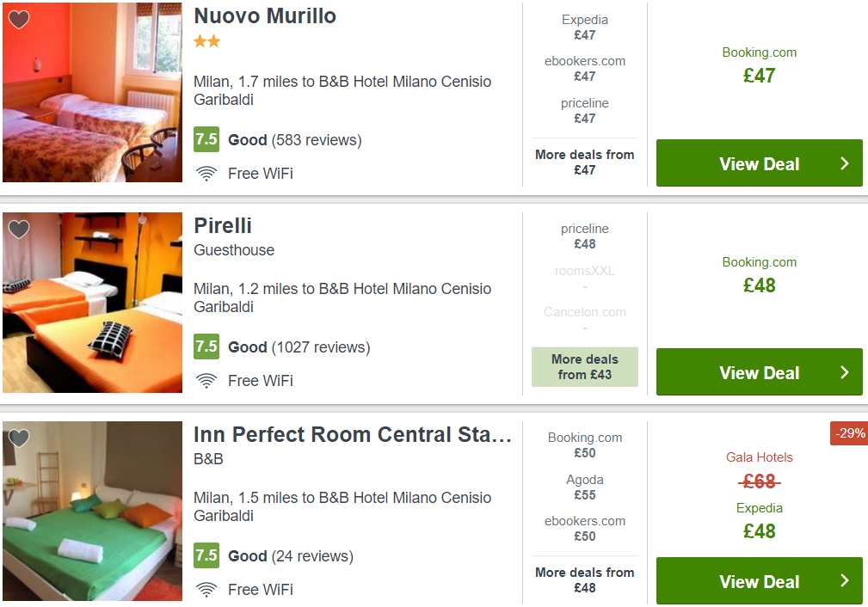Click the 7.5 badge for Inn Perfect Room
This screenshot has width=868, height=607.
[206, 555]
